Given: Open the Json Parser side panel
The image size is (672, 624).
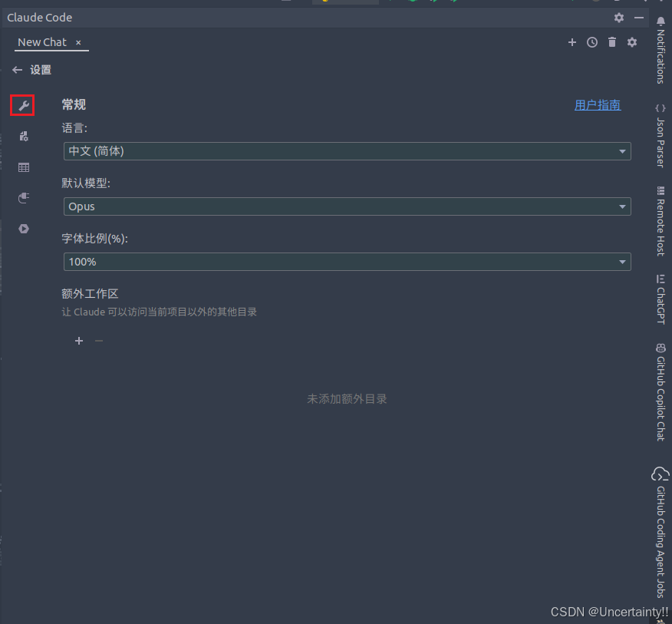Looking at the screenshot, I should tap(660, 136).
